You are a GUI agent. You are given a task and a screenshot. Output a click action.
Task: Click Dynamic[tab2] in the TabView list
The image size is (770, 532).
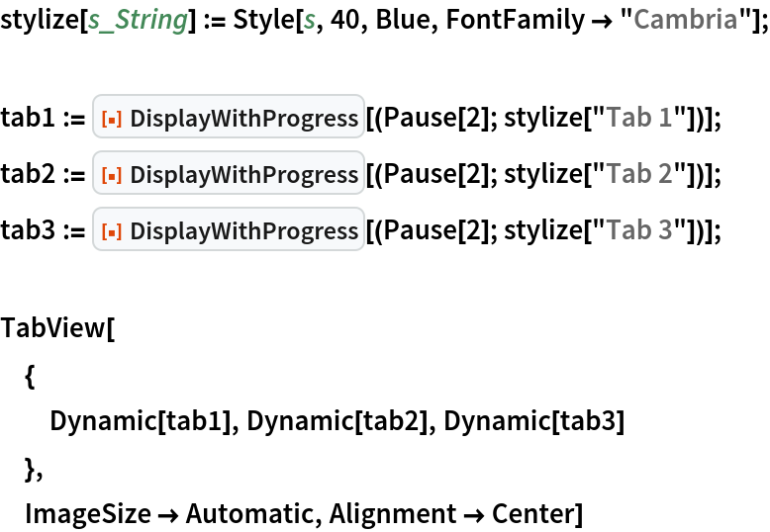(337, 421)
